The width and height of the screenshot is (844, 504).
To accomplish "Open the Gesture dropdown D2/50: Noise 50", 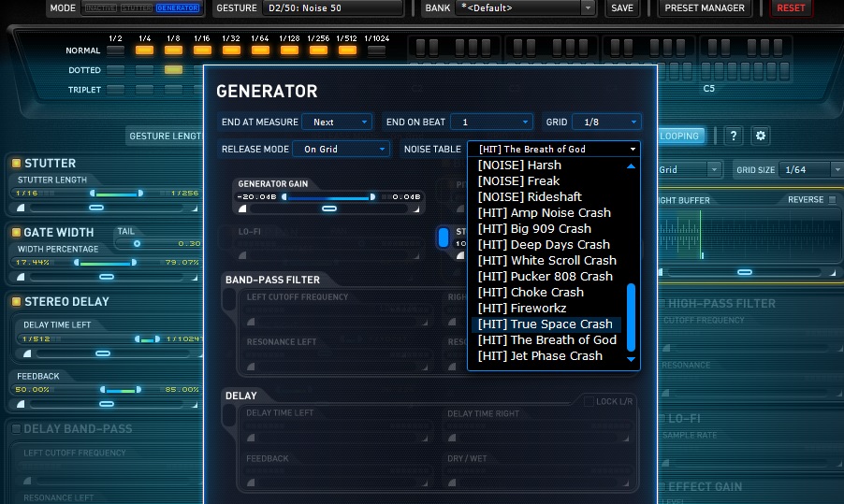I will (333, 8).
